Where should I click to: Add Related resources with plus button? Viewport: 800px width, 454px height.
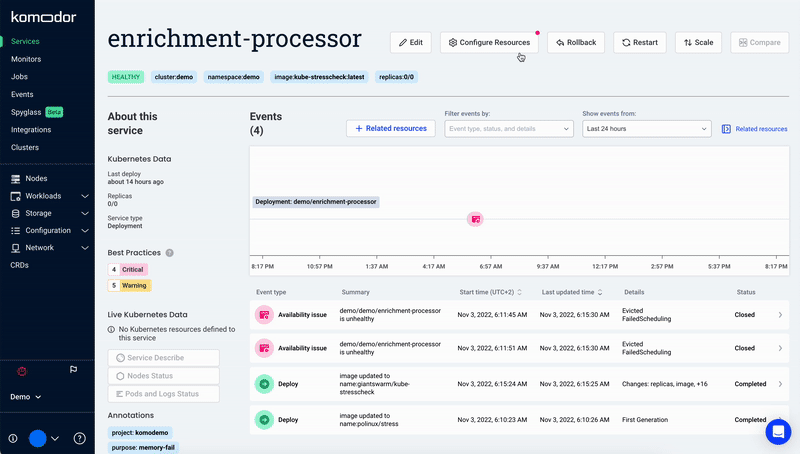click(x=391, y=129)
